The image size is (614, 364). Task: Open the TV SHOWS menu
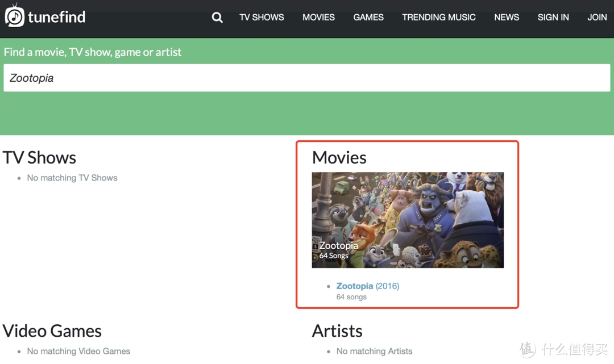point(262,17)
